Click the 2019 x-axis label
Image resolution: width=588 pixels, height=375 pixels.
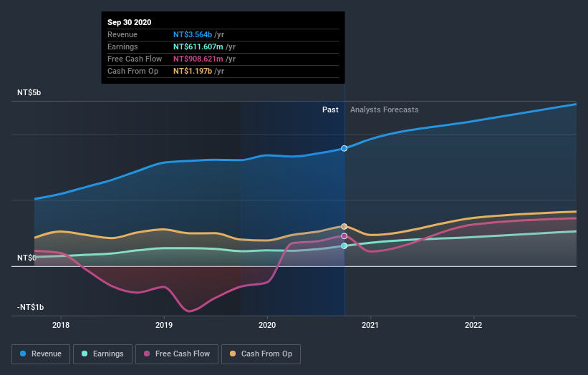[x=164, y=325]
